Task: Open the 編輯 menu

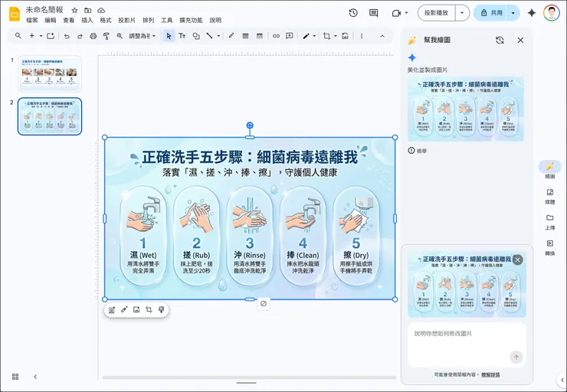Action: [51, 20]
